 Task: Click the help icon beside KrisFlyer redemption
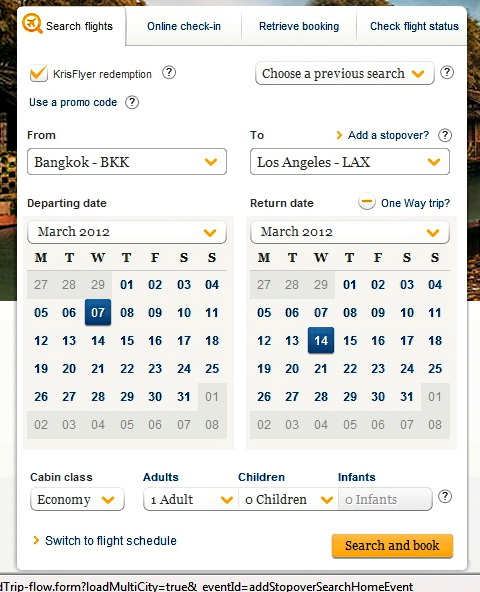(169, 72)
